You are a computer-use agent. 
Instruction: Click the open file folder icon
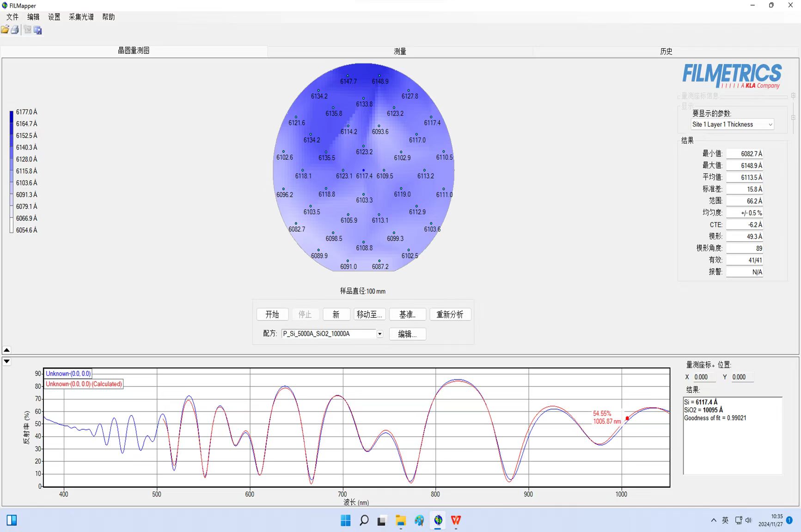5,30
